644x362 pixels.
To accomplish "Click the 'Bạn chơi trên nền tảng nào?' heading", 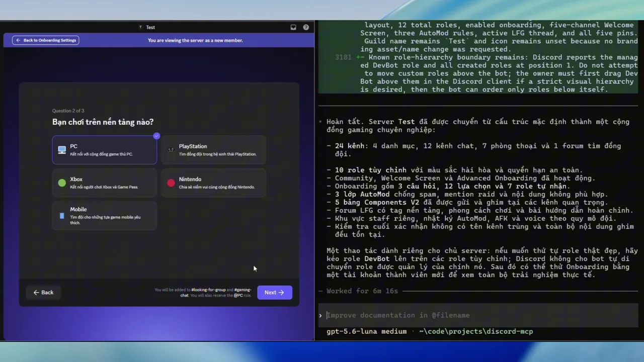I will 103,122.
